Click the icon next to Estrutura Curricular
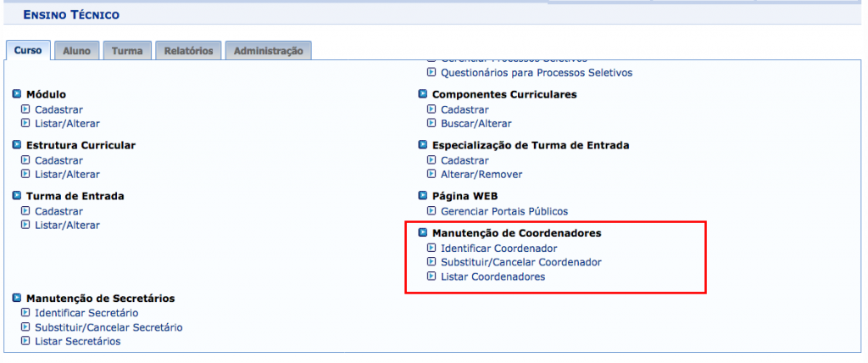The width and height of the screenshot is (868, 363). coord(17,145)
